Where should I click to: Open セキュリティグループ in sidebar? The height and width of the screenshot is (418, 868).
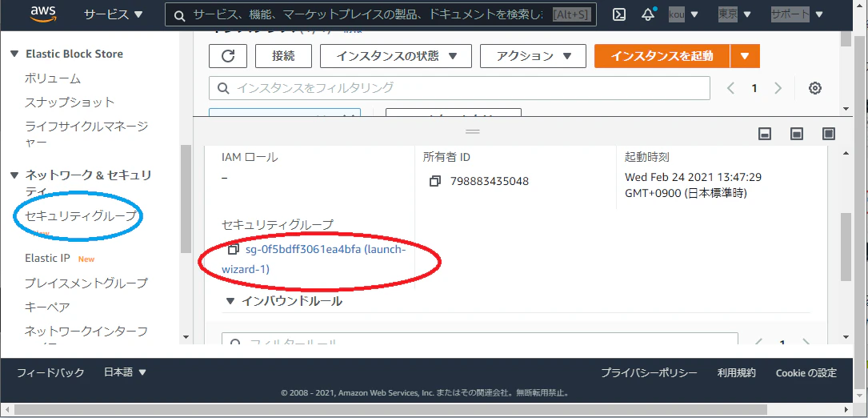(80, 216)
